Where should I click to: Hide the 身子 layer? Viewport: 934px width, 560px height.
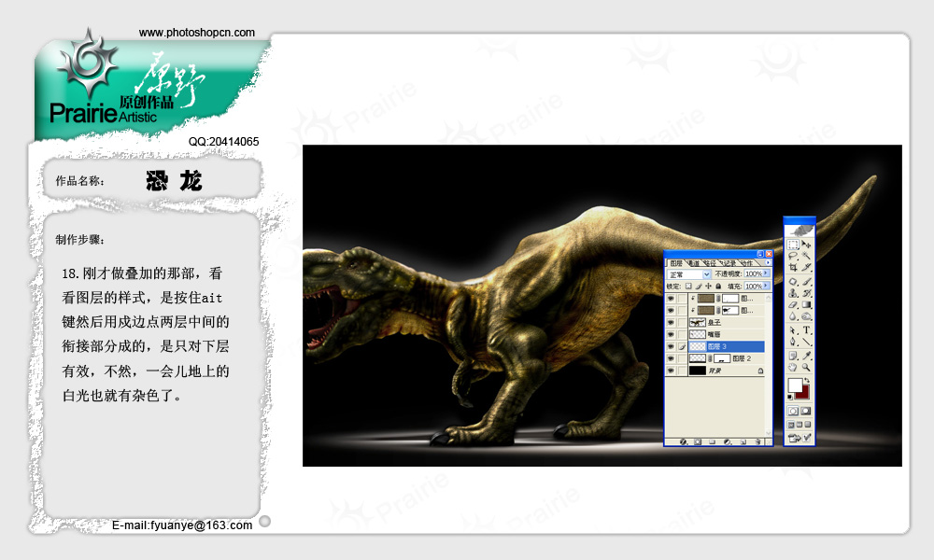671,323
